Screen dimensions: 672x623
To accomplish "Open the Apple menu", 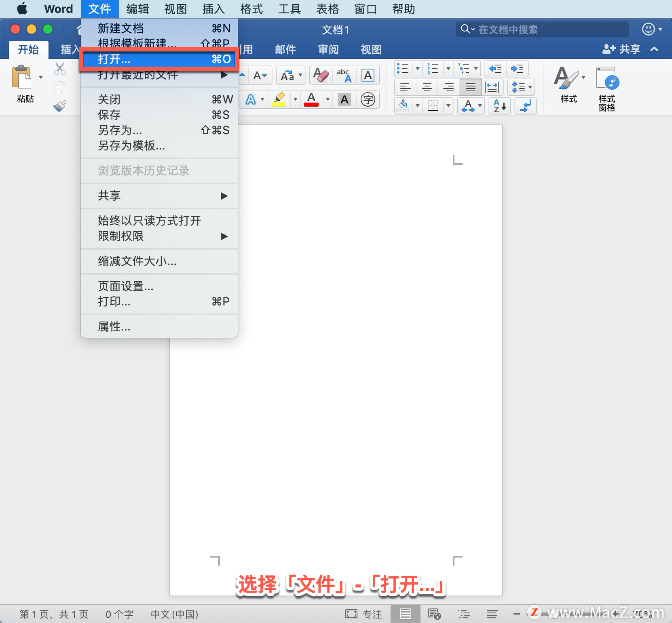I will point(22,8).
